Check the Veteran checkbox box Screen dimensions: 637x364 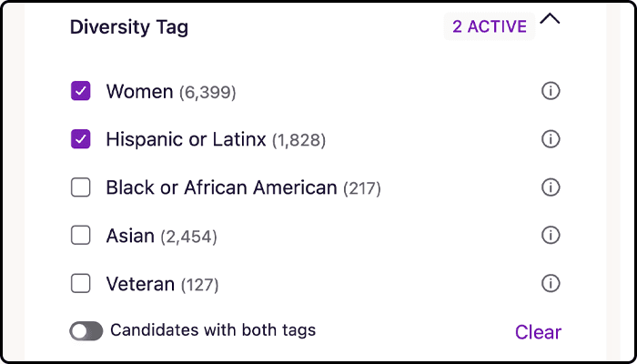[81, 284]
